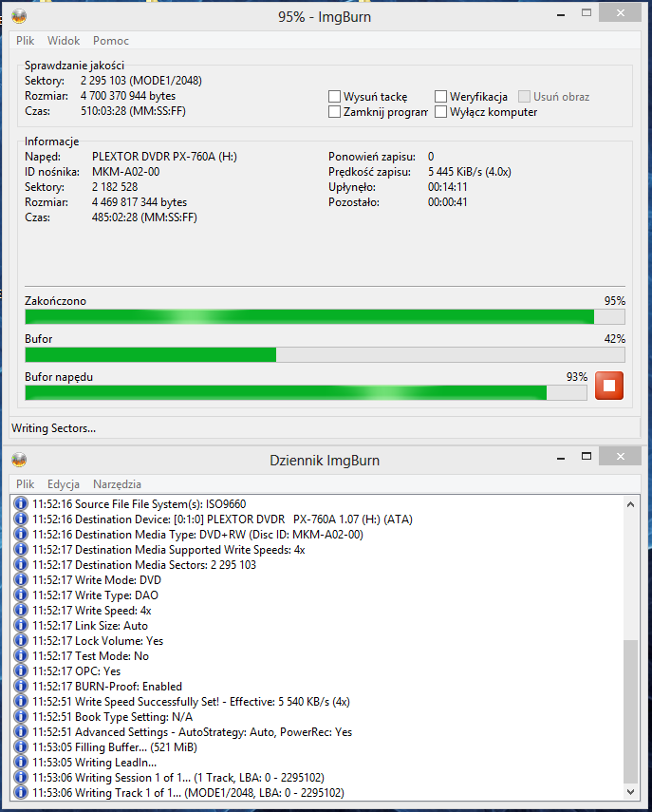Click the remaining time value '00:00:41'
Screen dimensions: 652x812
point(447,202)
